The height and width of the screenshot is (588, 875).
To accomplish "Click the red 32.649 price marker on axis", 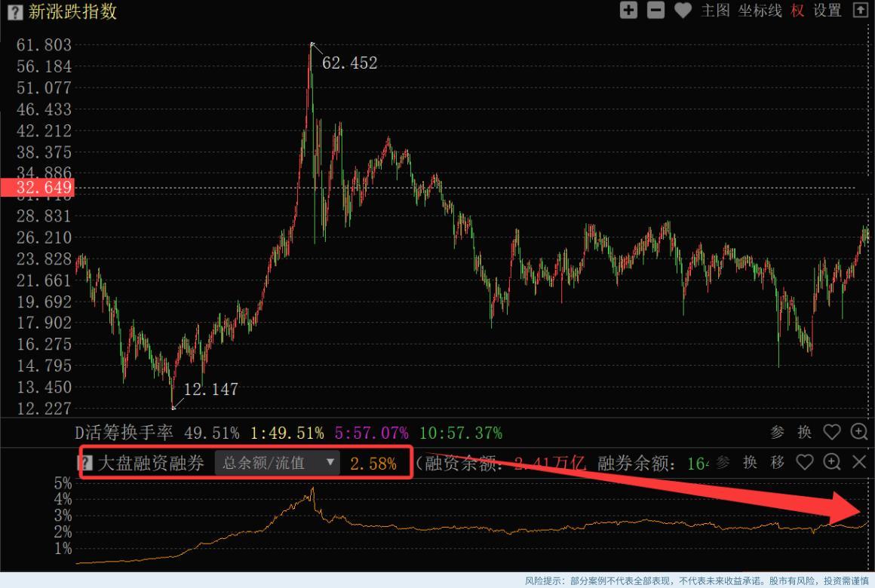I will click(x=37, y=188).
